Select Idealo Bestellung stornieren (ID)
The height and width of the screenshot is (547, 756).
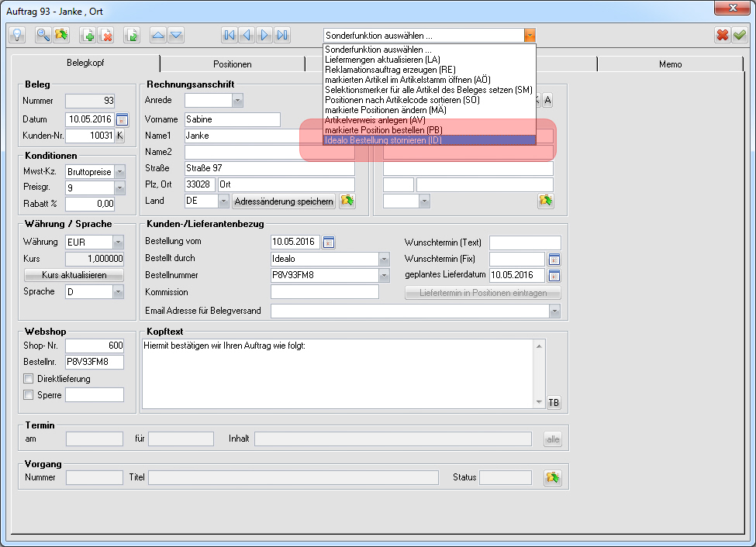[x=429, y=140]
